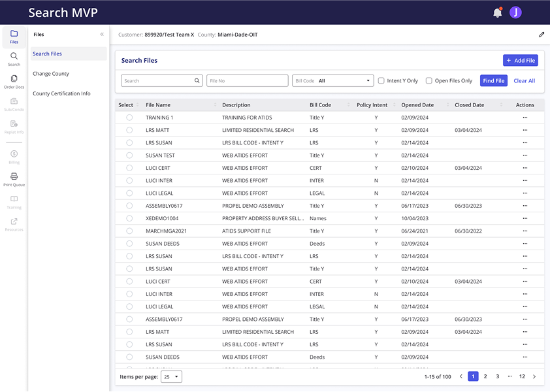Select the XEDEMO1004 radio button
The width and height of the screenshot is (550, 392).
[129, 218]
